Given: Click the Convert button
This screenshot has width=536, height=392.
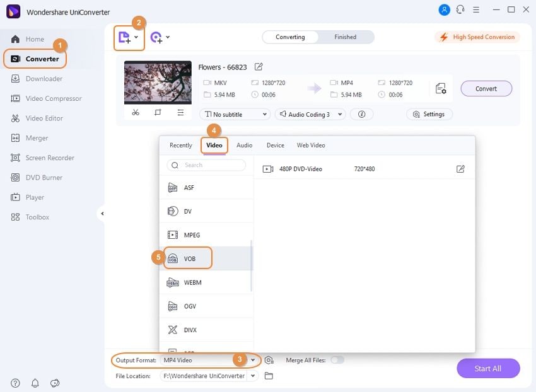Looking at the screenshot, I should click(486, 89).
